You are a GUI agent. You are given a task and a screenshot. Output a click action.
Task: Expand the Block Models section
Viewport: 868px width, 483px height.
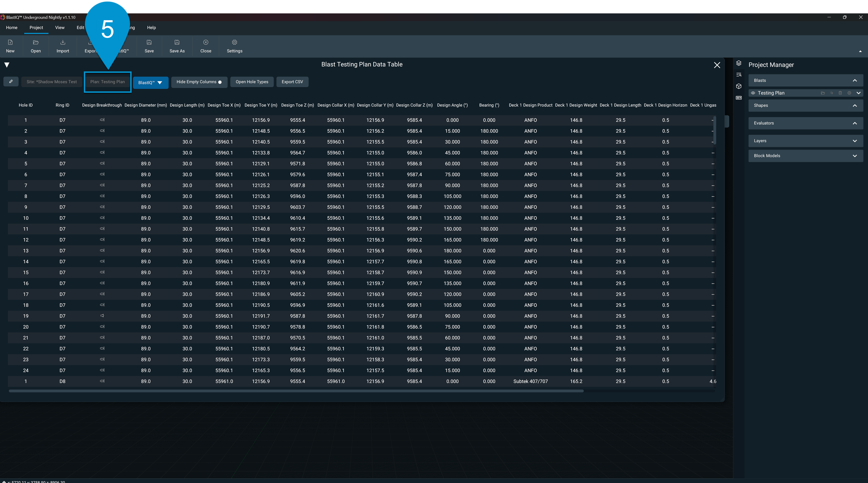854,156
